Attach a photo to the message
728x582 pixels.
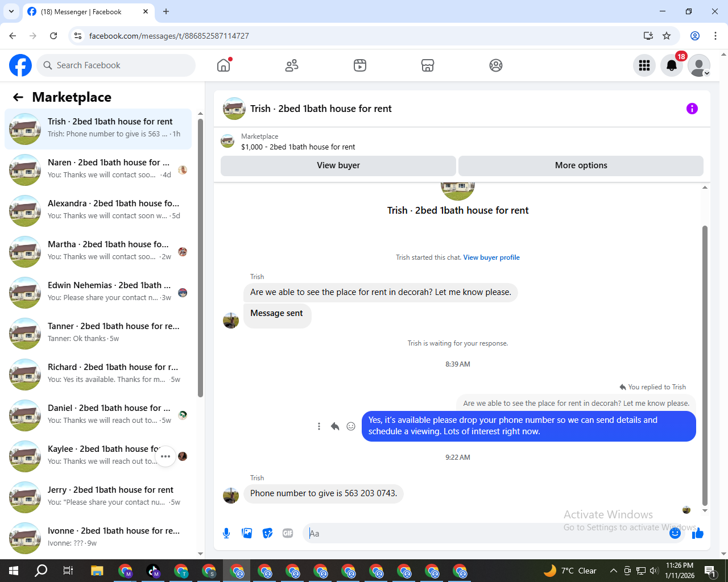(x=247, y=533)
